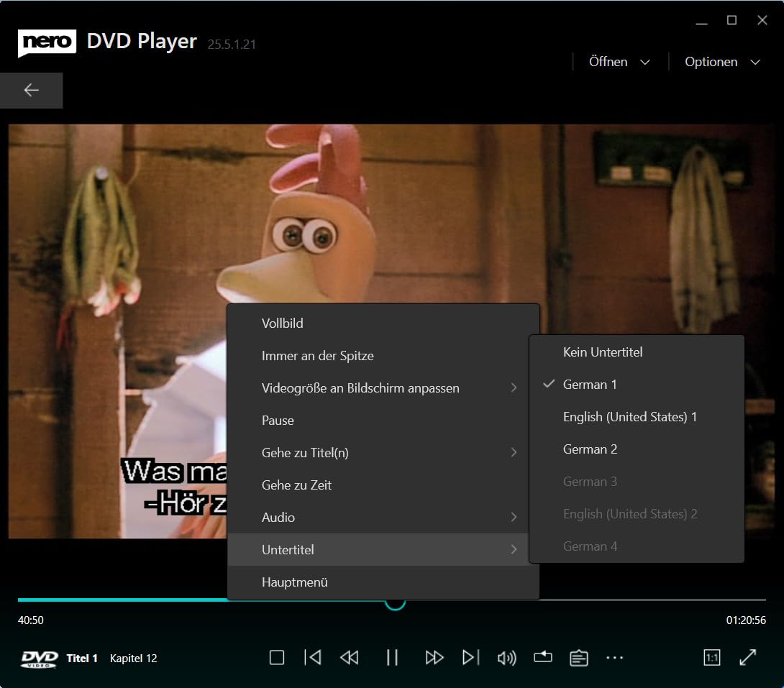Click the Stop playback square icon
Viewport: 784px width, 688px height.
coord(276,658)
